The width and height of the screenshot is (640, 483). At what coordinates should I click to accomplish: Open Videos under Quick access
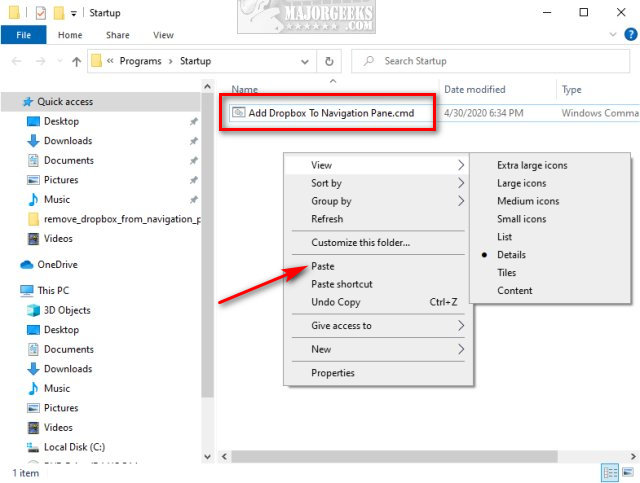coord(58,238)
